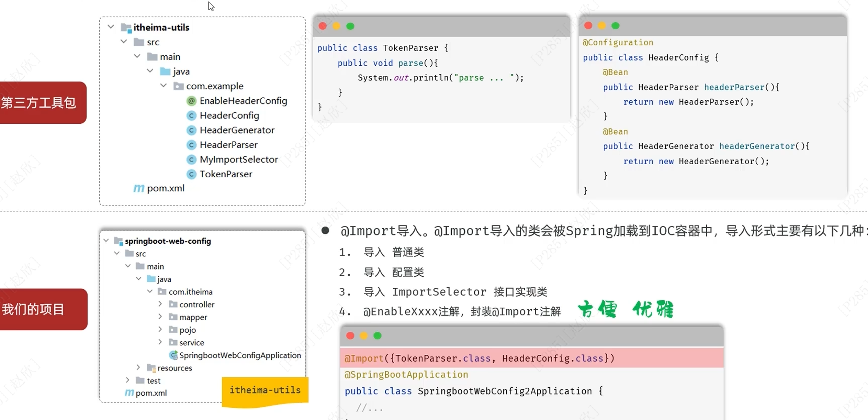
Task: Select the mapper package entry
Action: click(193, 317)
